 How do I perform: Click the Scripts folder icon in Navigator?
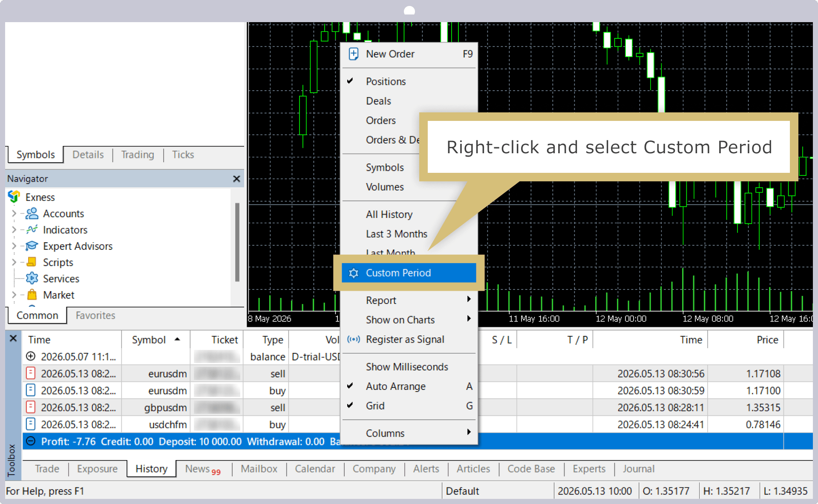(32, 262)
